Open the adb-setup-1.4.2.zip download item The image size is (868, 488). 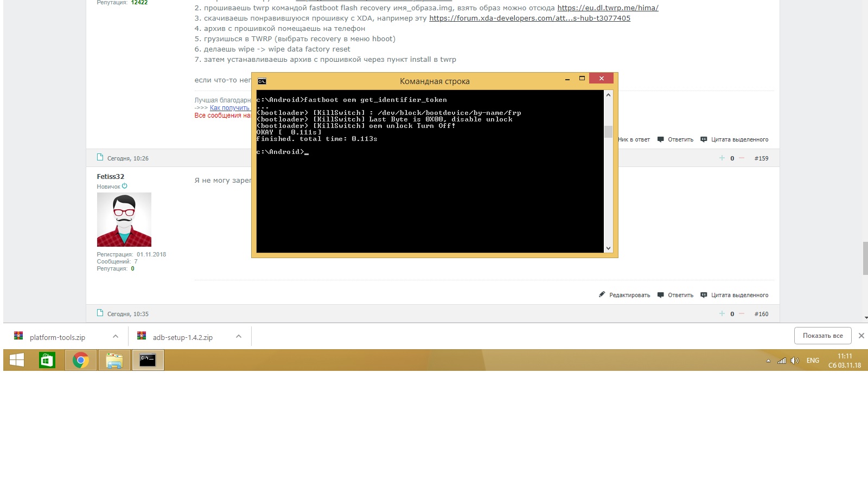(182, 337)
